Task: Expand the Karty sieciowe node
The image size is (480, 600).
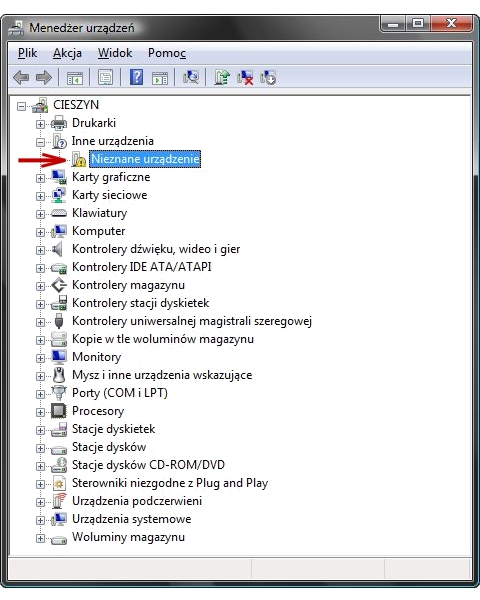Action: click(40, 196)
